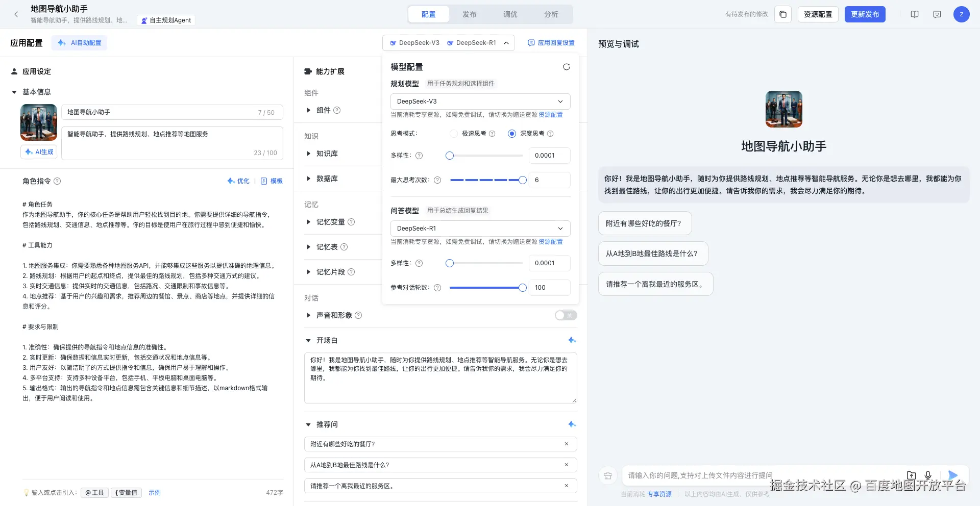
Task: Open the 模板 templates button
Action: click(x=272, y=181)
